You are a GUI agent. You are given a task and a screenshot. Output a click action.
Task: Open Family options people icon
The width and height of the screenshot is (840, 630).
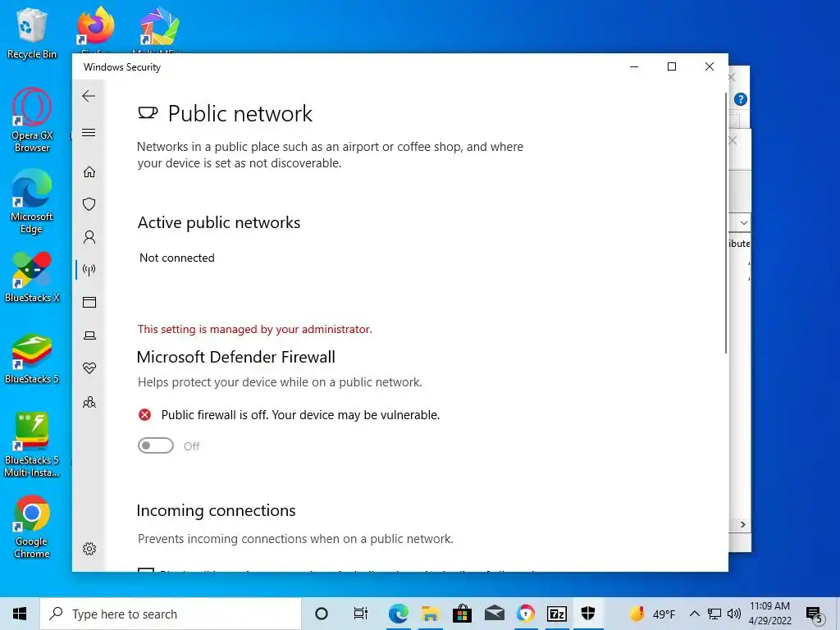point(89,402)
